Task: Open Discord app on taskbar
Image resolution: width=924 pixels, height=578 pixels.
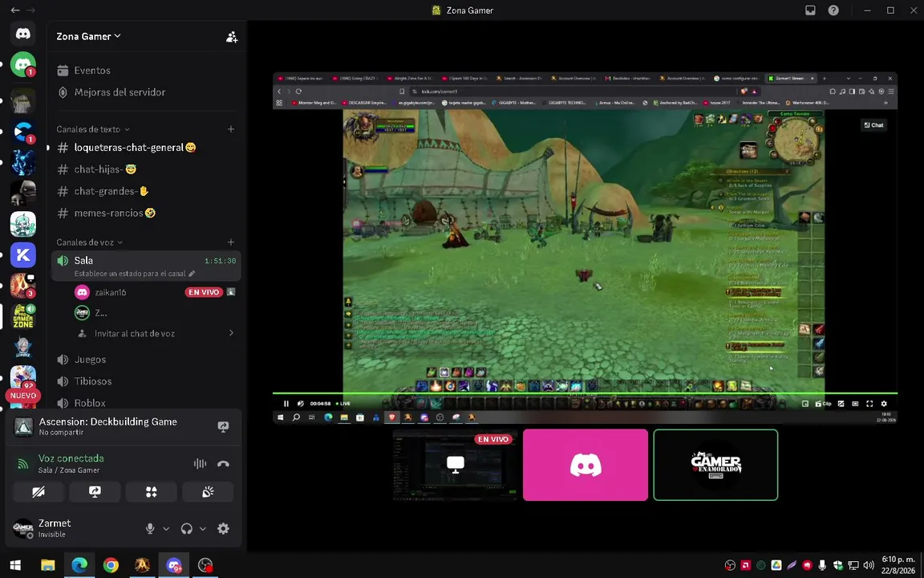Action: (174, 565)
